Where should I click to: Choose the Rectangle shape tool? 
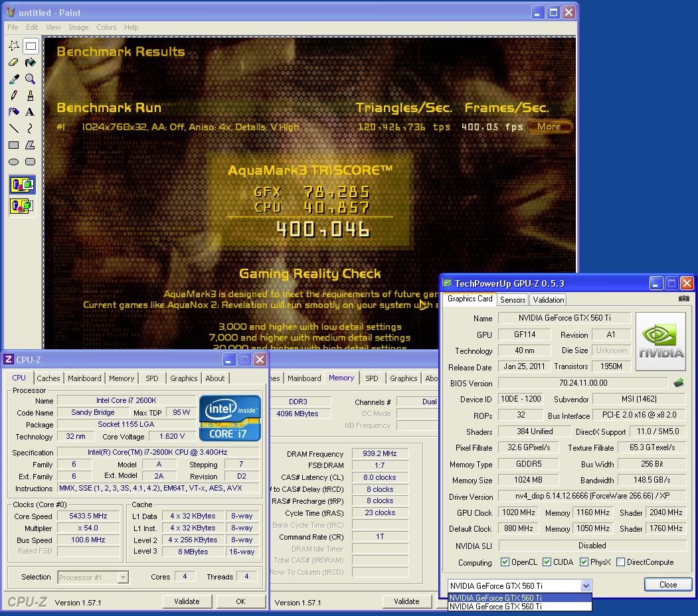[14, 145]
